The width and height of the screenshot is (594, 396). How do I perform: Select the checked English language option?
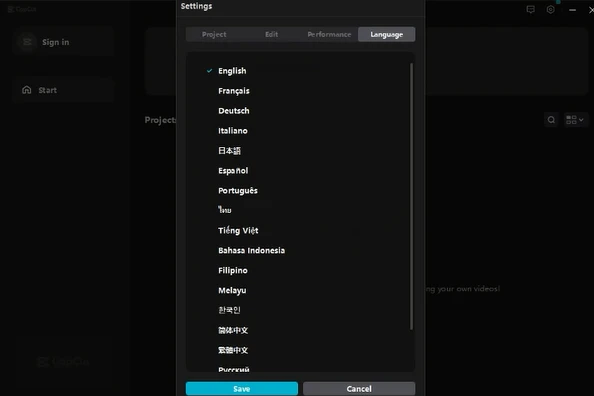(x=232, y=71)
